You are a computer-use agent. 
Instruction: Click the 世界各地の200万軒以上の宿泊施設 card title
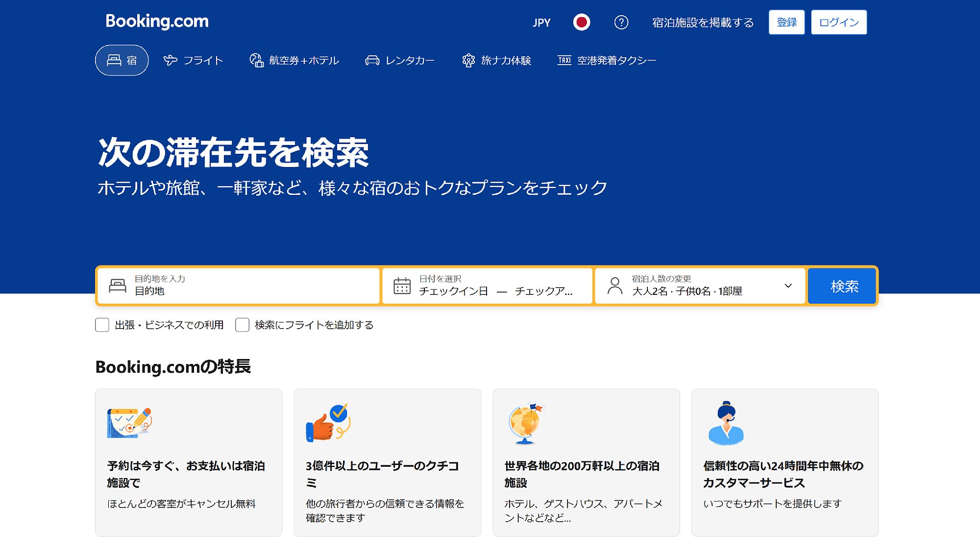[x=582, y=474]
